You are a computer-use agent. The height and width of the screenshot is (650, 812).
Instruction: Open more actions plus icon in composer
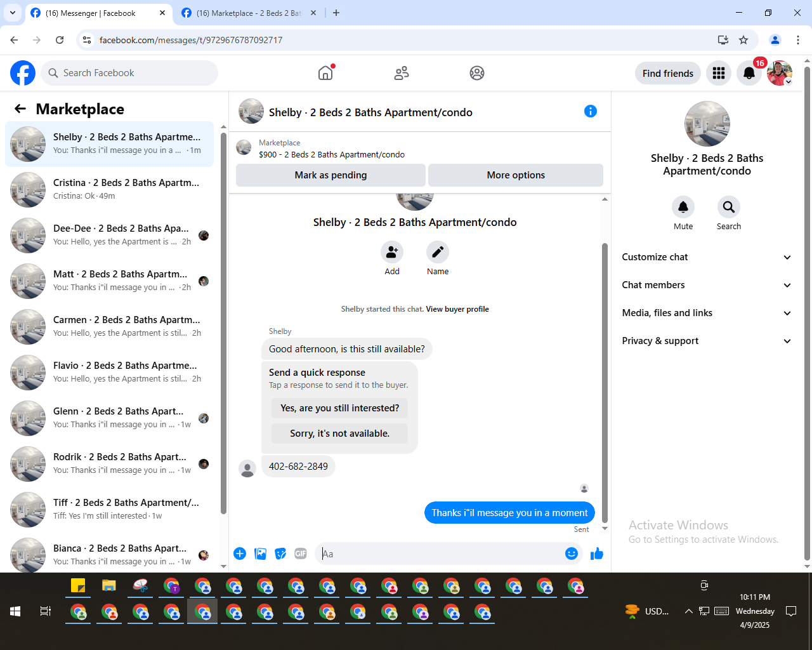point(240,554)
